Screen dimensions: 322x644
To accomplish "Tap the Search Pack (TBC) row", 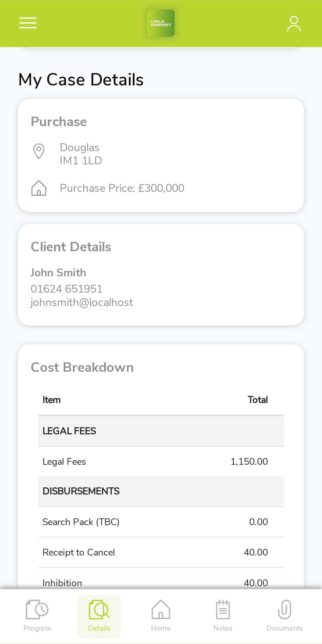I will pos(161,522).
